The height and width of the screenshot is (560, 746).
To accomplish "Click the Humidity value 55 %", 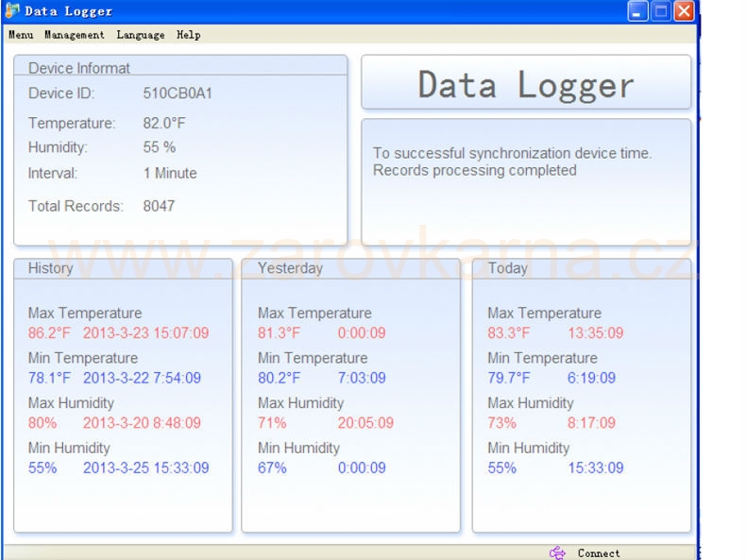I will coord(160,147).
